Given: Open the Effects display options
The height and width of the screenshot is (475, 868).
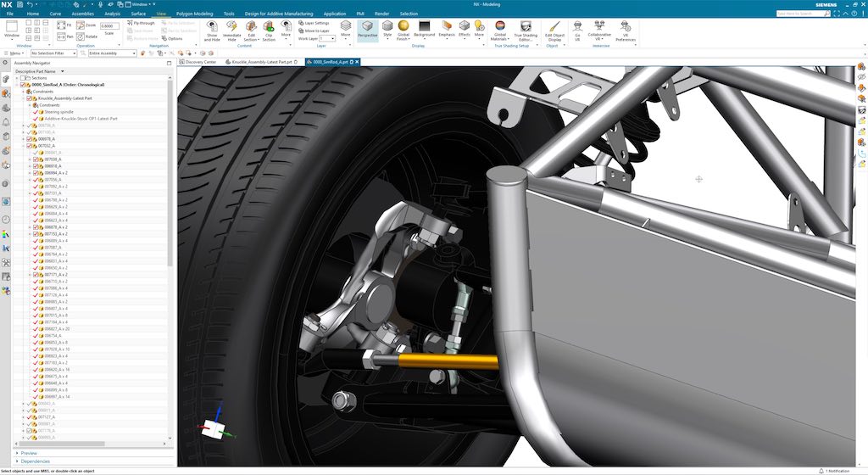Looking at the screenshot, I should [x=464, y=29].
